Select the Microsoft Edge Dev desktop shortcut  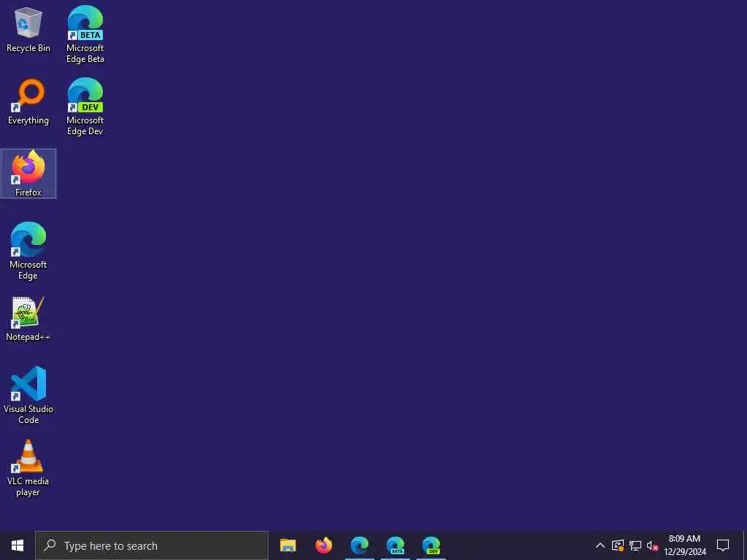(x=85, y=106)
